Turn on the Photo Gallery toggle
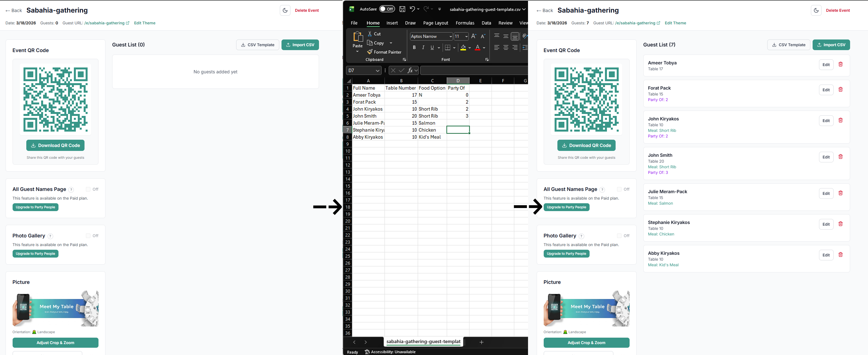 pos(88,236)
